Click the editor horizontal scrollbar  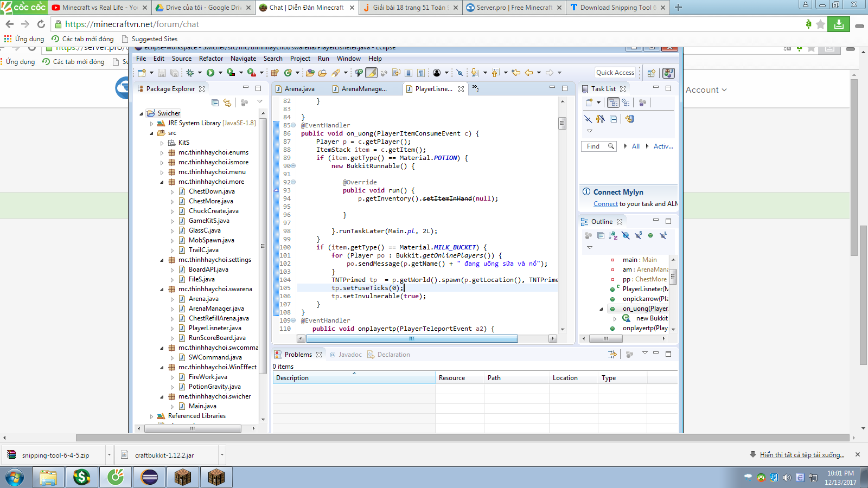coord(411,338)
